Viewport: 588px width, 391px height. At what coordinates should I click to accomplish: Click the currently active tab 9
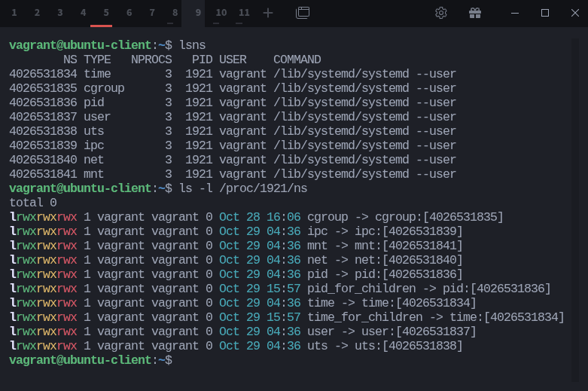pyautogui.click(x=198, y=13)
